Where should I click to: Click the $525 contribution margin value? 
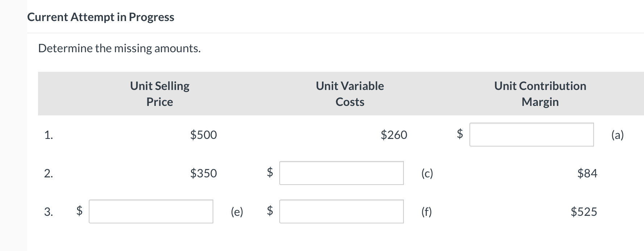pyautogui.click(x=584, y=212)
